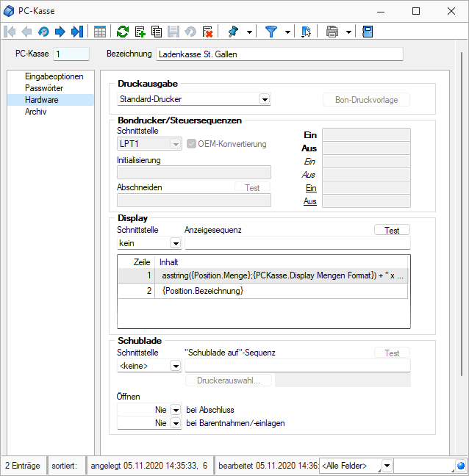469x476 pixels.
Task: Open the 'bei Abschluss' dropdown
Action: pyautogui.click(x=176, y=409)
